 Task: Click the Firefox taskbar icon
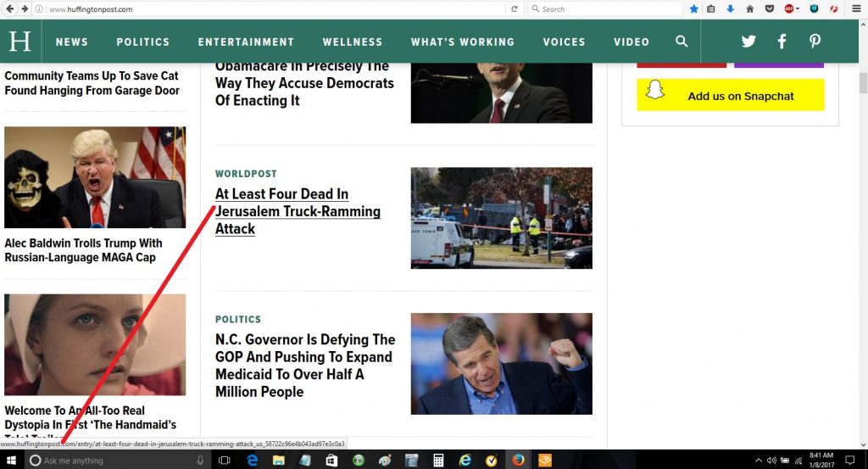pos(518,461)
